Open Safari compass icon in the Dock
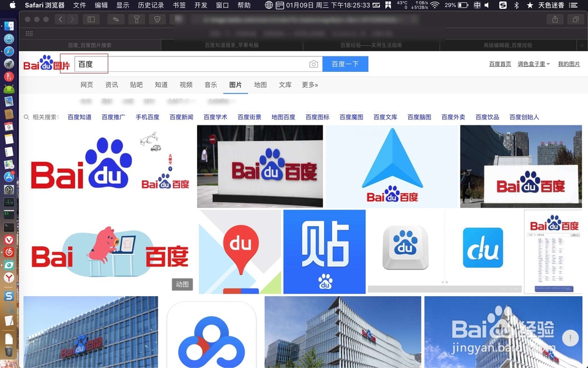Image resolution: width=588 pixels, height=368 pixels. coord(9,51)
